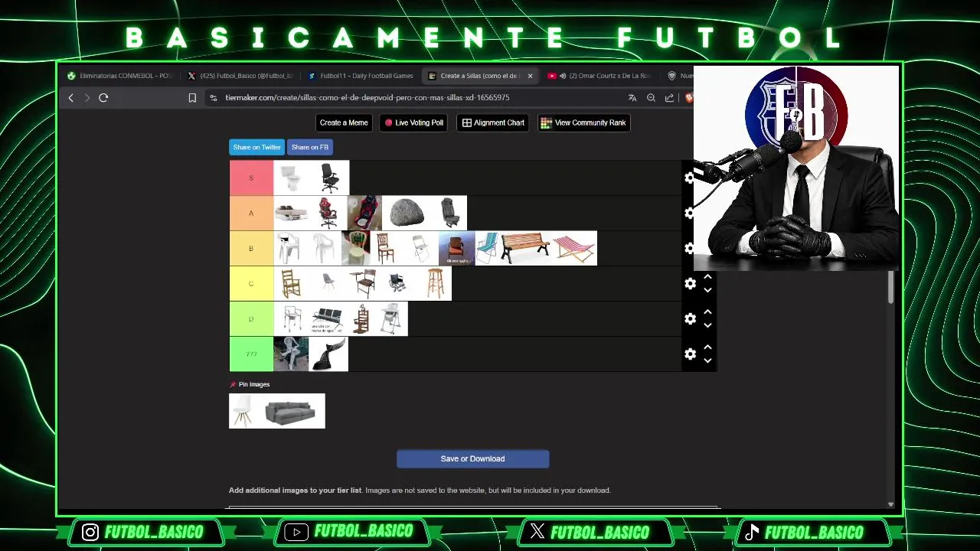The height and width of the screenshot is (551, 980).
Task: Click the green ??? tier label
Action: coord(251,354)
